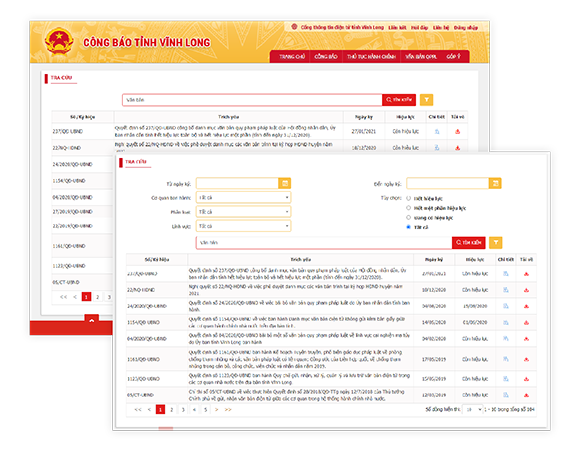Select 'Đang có hiệu lực' radio option
This screenshot has width=570, height=458.
click(409, 217)
